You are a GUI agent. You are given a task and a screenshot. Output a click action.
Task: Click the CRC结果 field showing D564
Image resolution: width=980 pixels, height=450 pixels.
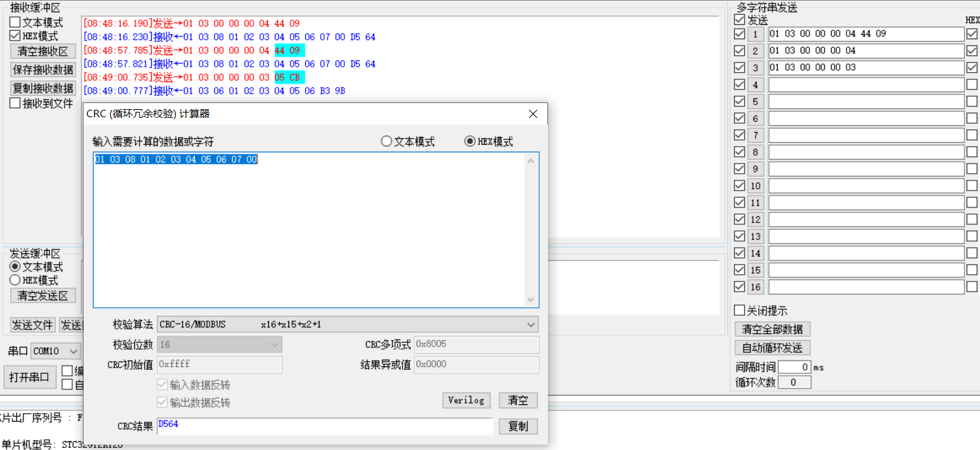tap(325, 426)
